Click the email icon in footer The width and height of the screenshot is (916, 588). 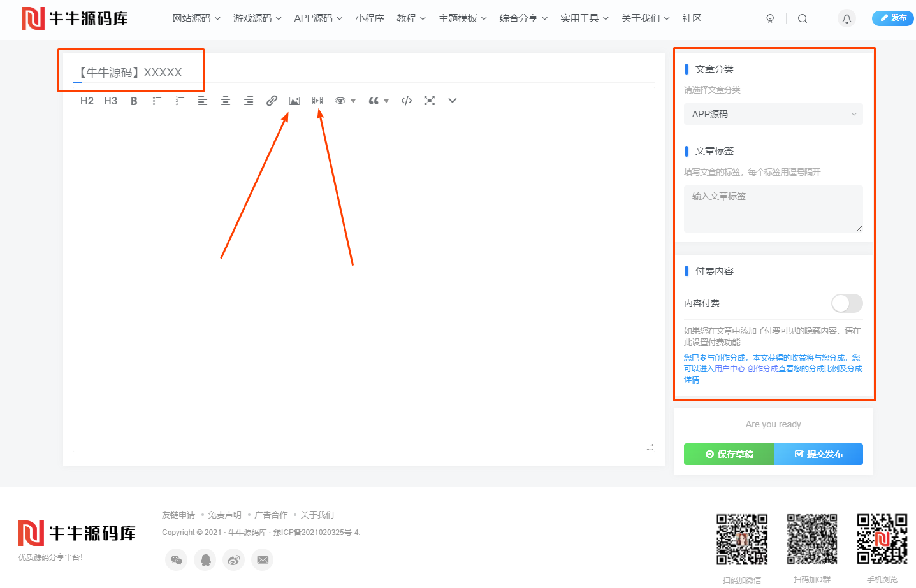point(263,560)
